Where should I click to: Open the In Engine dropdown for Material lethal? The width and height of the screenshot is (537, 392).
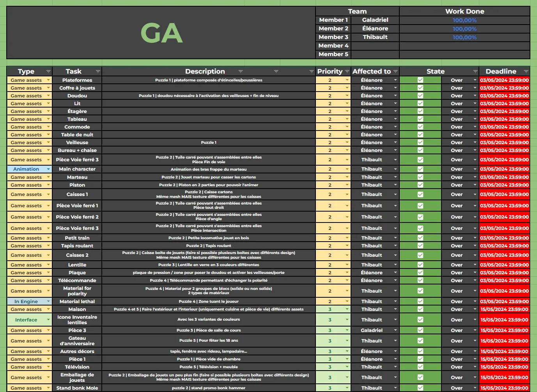tap(48, 301)
